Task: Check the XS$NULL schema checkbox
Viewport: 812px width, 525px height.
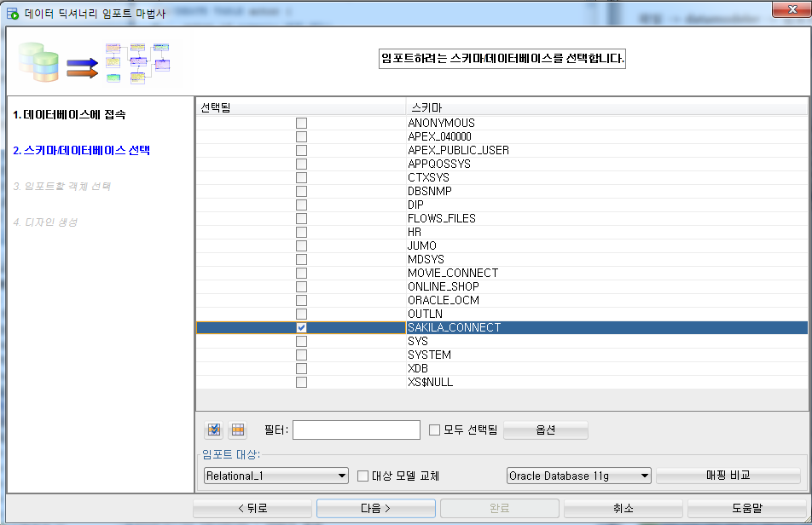Action: [x=301, y=382]
